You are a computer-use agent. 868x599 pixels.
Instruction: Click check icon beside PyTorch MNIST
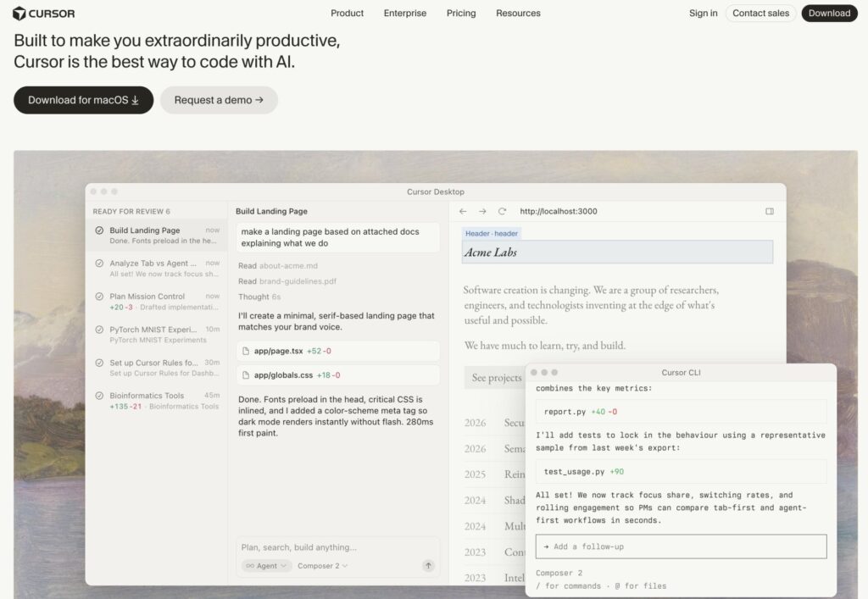click(99, 330)
